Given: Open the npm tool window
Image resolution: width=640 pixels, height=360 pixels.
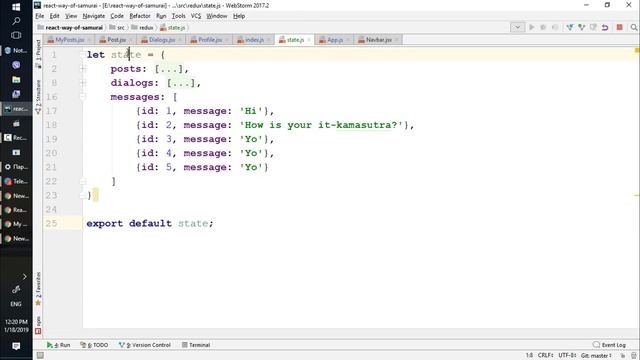Looking at the screenshot, I should pyautogui.click(x=38, y=325).
